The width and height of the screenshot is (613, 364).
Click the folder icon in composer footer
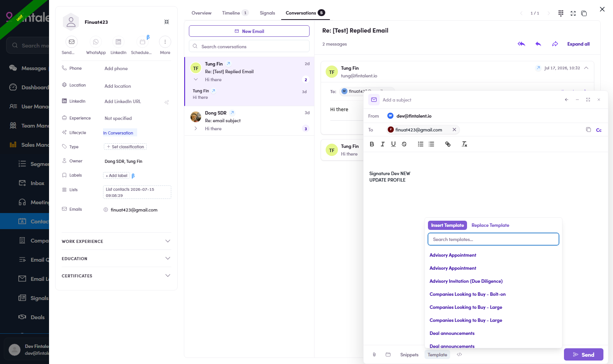click(x=388, y=354)
